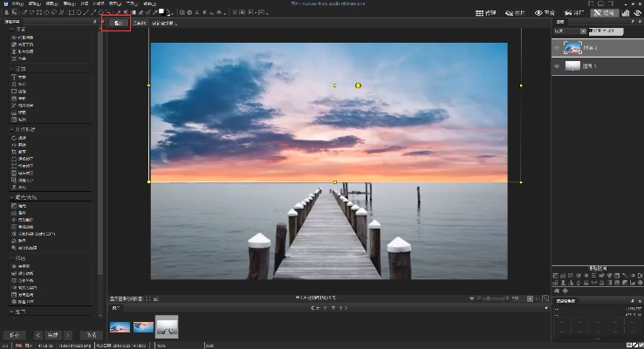Click the Cancel button at bottom left
This screenshot has height=349, width=644.
(x=91, y=335)
